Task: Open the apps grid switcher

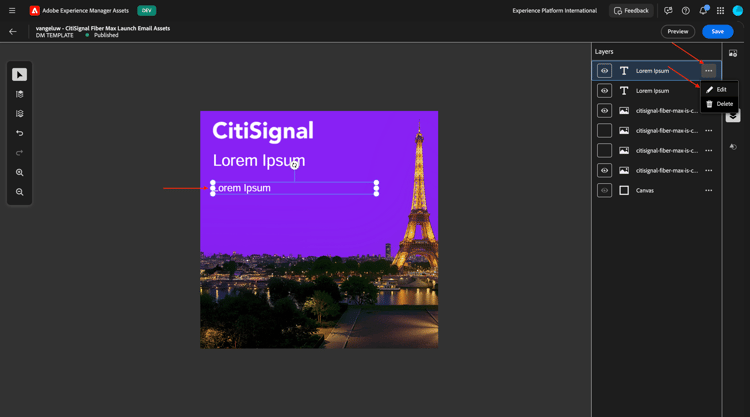Action: pos(720,11)
